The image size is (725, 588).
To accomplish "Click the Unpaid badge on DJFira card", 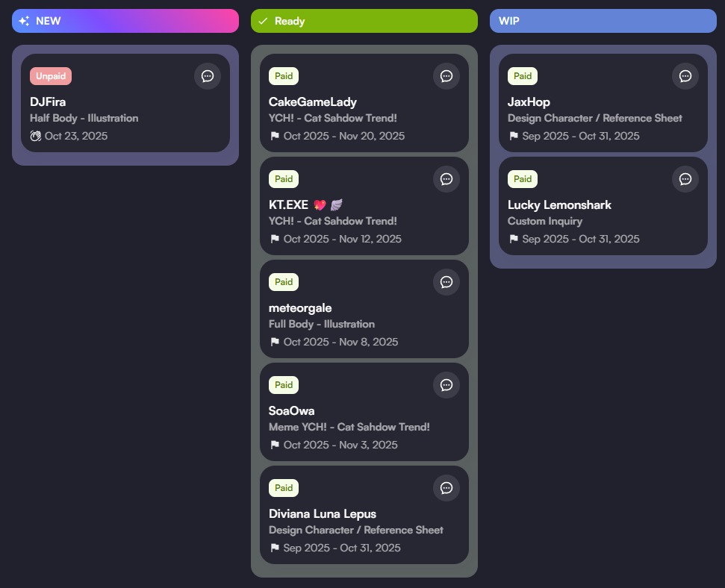I will (x=51, y=76).
